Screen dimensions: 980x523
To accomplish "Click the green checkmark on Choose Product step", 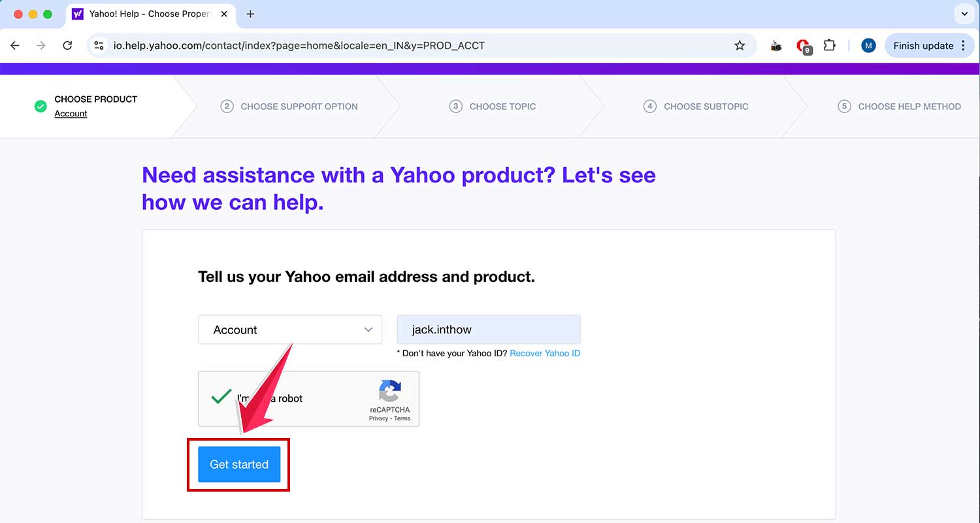I will (x=40, y=106).
